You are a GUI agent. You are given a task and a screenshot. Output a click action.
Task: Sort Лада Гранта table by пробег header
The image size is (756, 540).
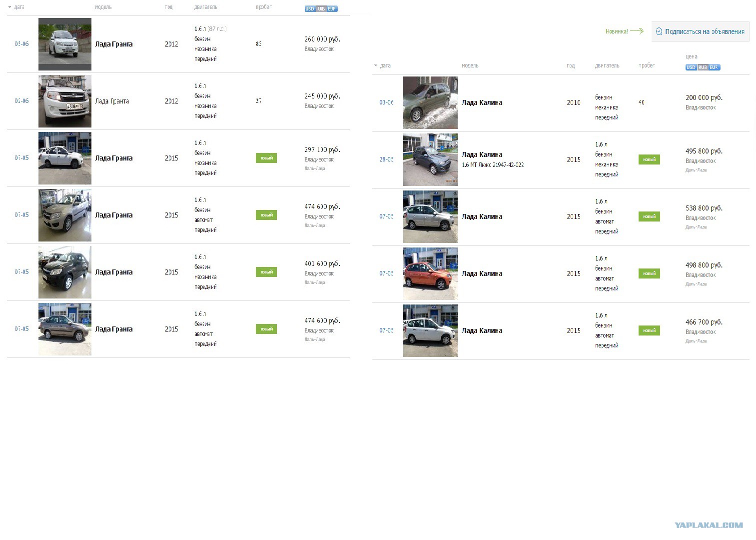click(264, 7)
